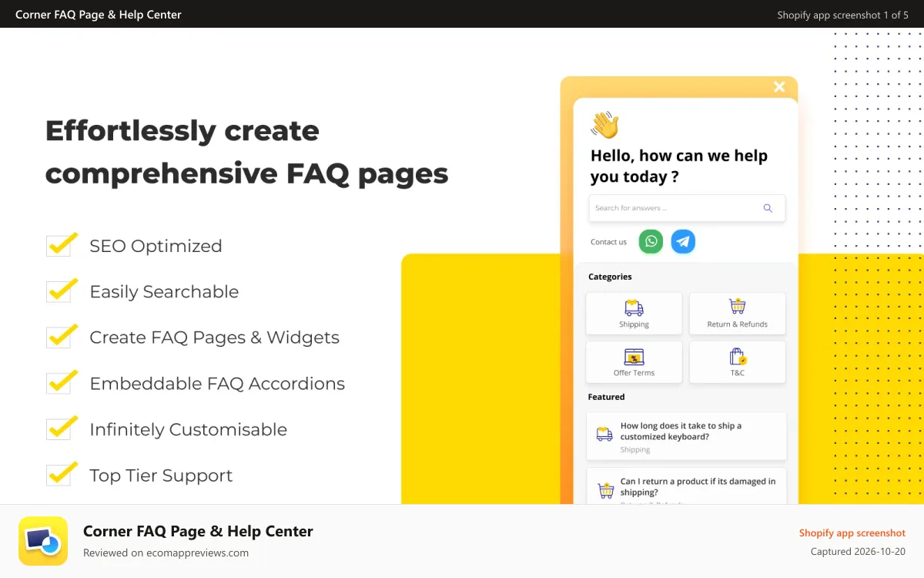Click the Shipping truck icon
924x578 pixels.
click(634, 307)
